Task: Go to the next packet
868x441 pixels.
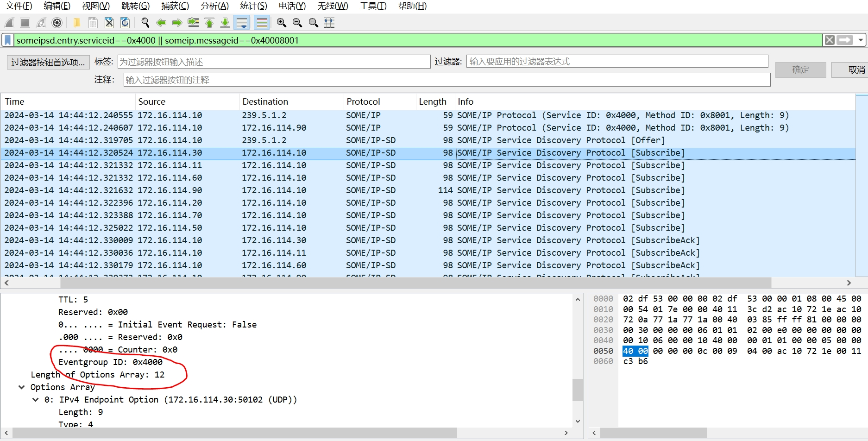Action: tap(176, 22)
